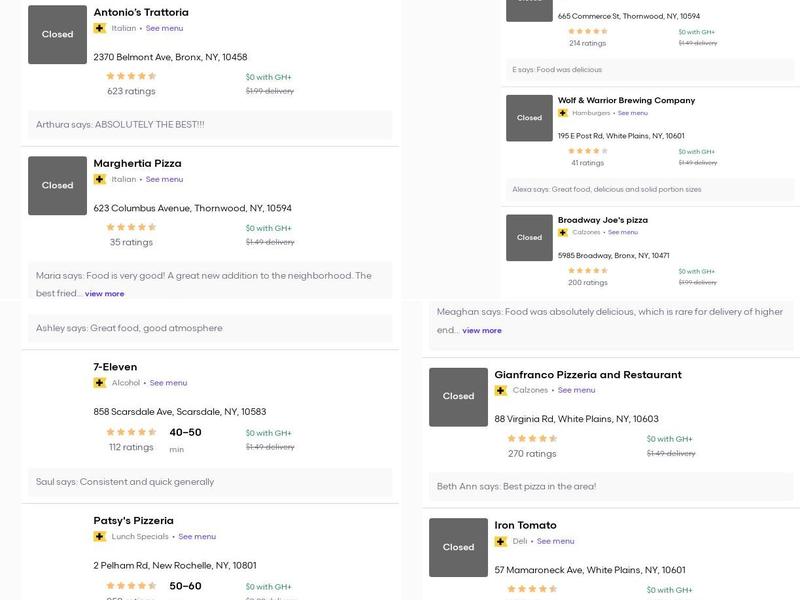Click the GH+ badge beside Antonio's Trattoria cuisine
The width and height of the screenshot is (800, 600).
click(x=100, y=29)
